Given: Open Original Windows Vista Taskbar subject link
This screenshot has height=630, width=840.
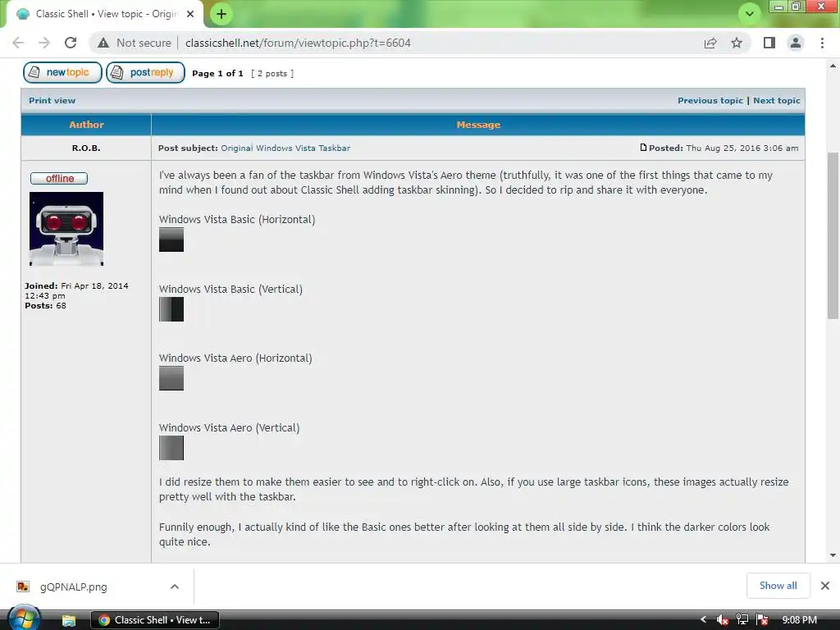Looking at the screenshot, I should (x=285, y=148).
